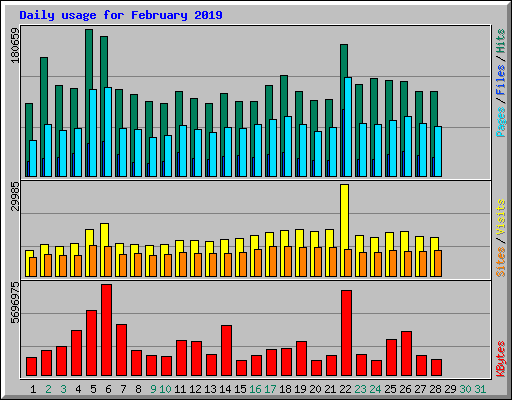Click the 'KBytes' legend label
Image resolution: width=512 pixels, height=400 pixels.
pyautogui.click(x=501, y=359)
